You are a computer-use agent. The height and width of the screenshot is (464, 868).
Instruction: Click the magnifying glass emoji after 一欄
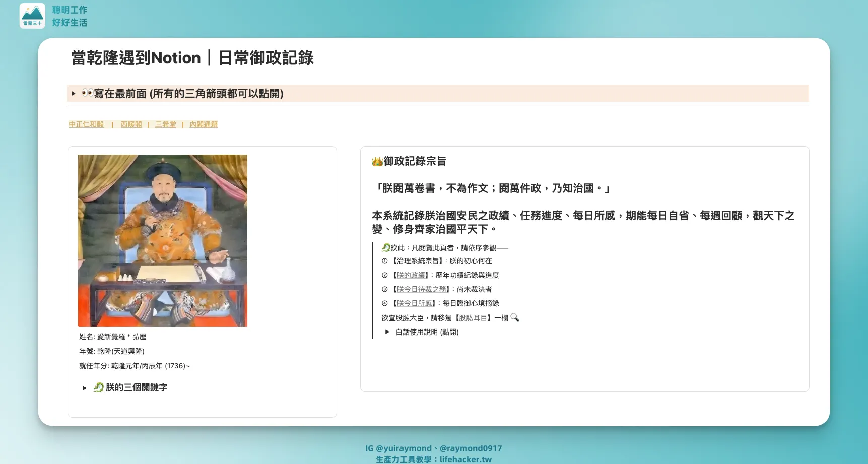point(514,317)
